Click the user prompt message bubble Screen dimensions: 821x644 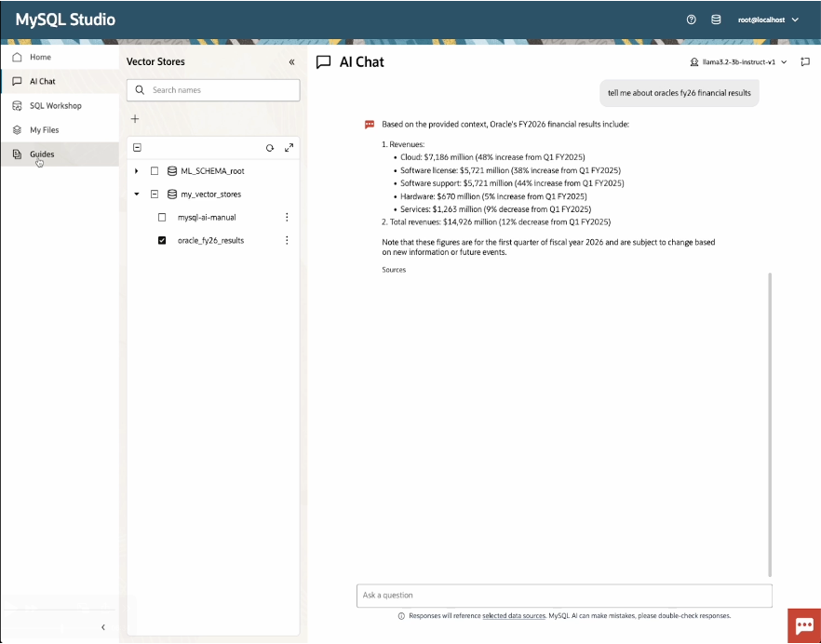680,93
